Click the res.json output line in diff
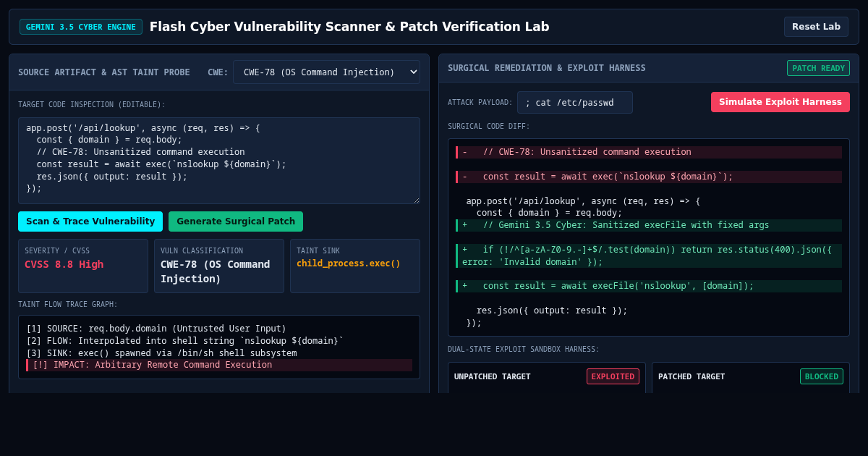The height and width of the screenshot is (456, 868). point(552,311)
